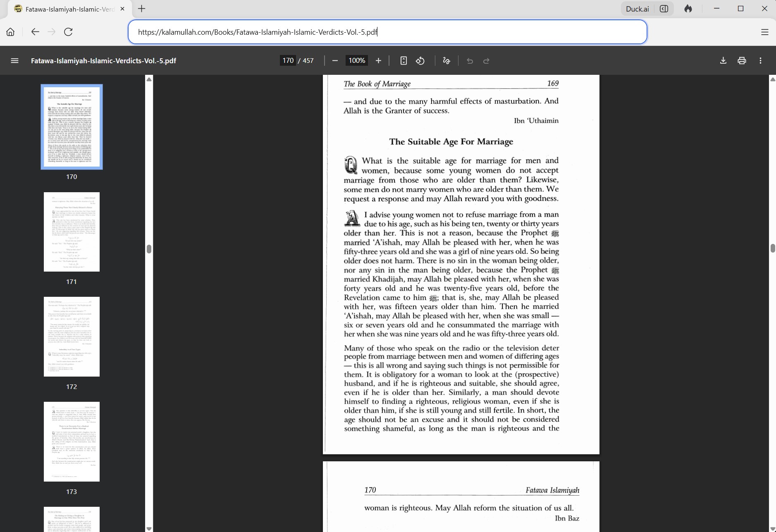Go forward to the next page
Screen dimensions: 776x532
point(52,32)
